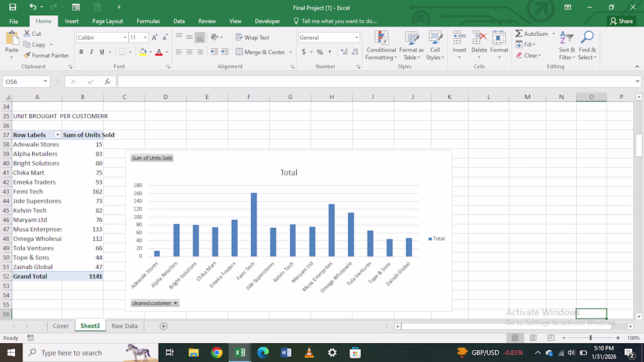Screen dimensions: 644x362
Task: Open the General number format dropdown
Action: (x=356, y=37)
